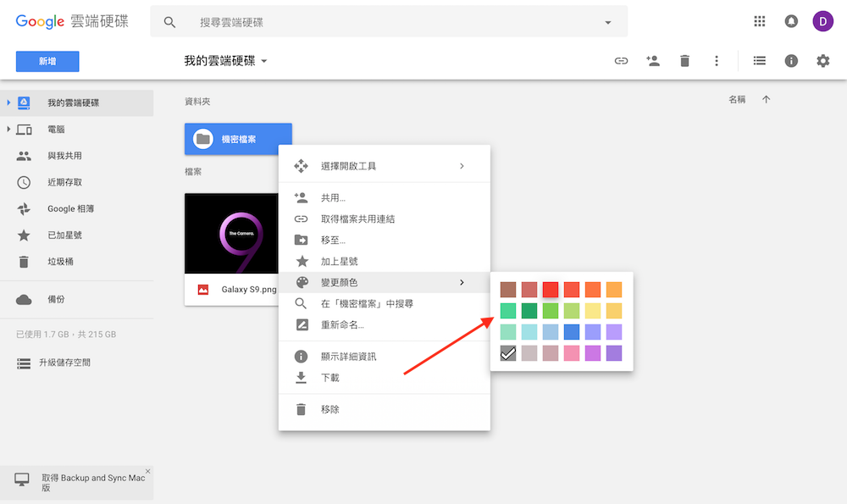Click the trash (移除) toolbar icon

click(x=684, y=60)
